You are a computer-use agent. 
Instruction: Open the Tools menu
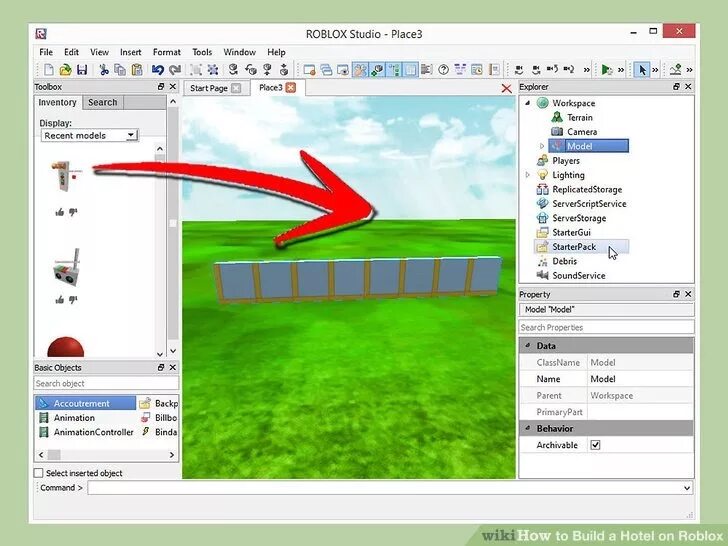pyautogui.click(x=202, y=52)
